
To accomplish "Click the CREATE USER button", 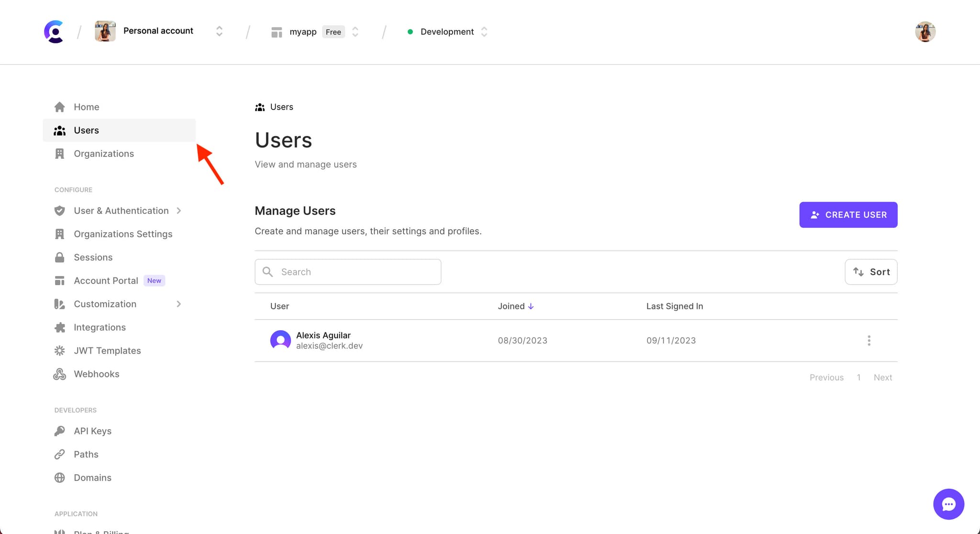I will pyautogui.click(x=848, y=215).
